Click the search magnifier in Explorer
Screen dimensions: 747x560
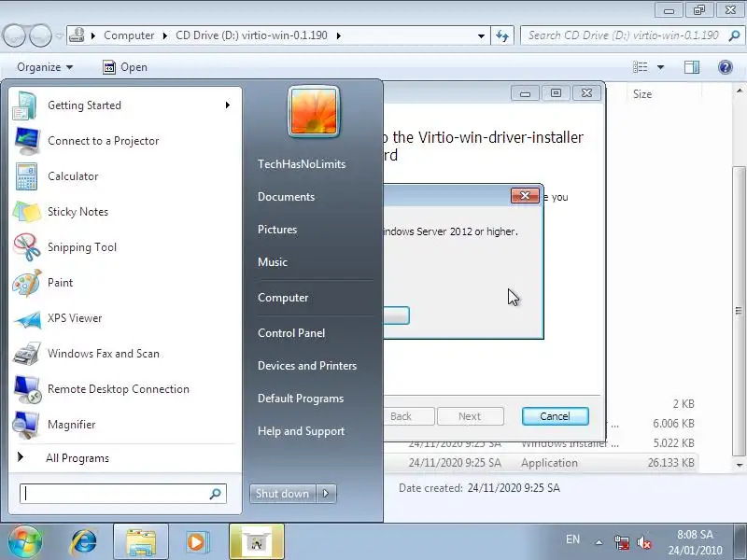point(734,35)
